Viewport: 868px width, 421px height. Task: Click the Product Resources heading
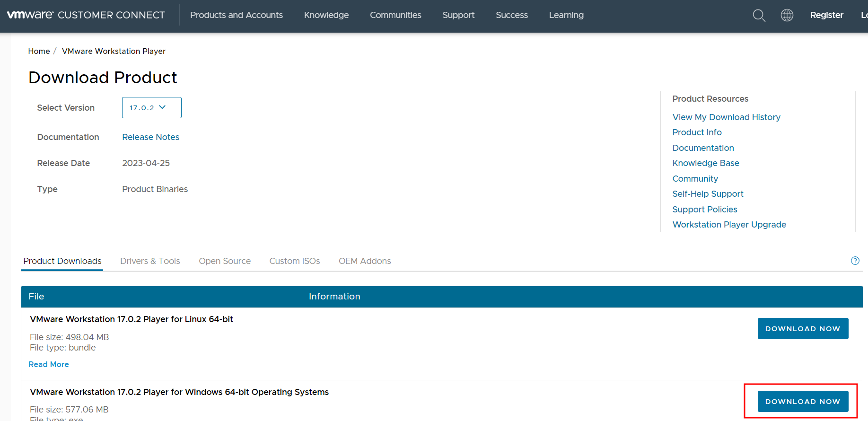[x=710, y=99]
